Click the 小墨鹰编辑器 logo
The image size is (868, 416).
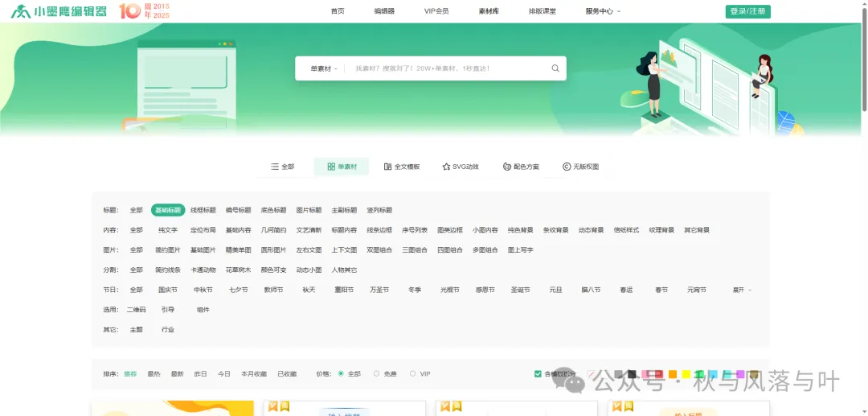(59, 11)
